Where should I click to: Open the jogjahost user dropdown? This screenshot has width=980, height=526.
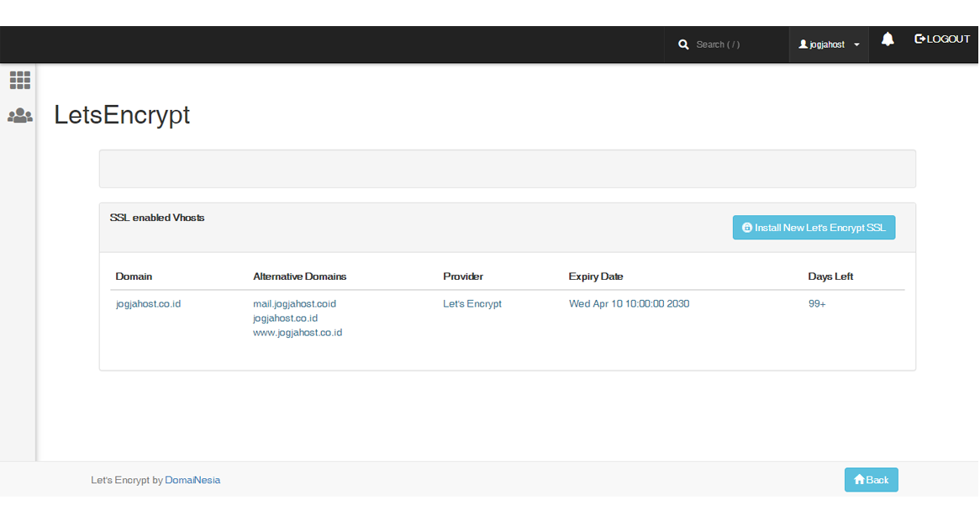click(829, 45)
